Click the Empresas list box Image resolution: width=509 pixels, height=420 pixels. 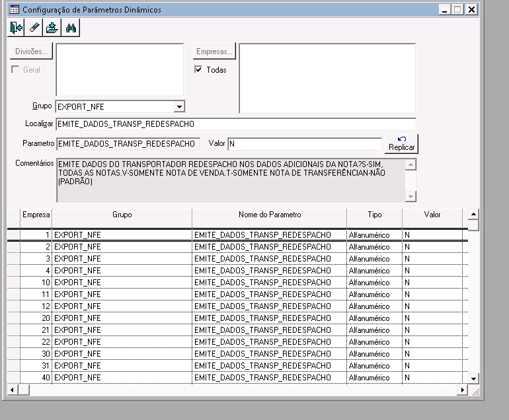click(x=327, y=78)
